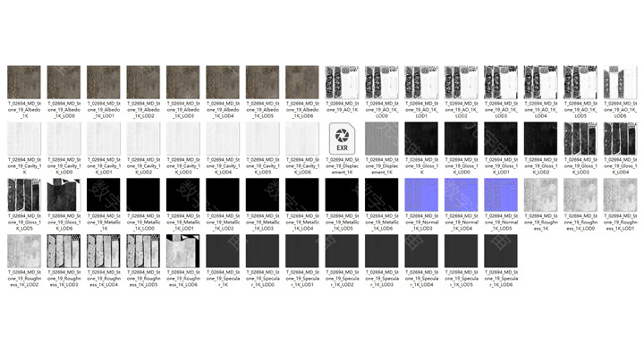
Task: Select the gray Displacement_1K image thumbnail
Action: pos(381,139)
